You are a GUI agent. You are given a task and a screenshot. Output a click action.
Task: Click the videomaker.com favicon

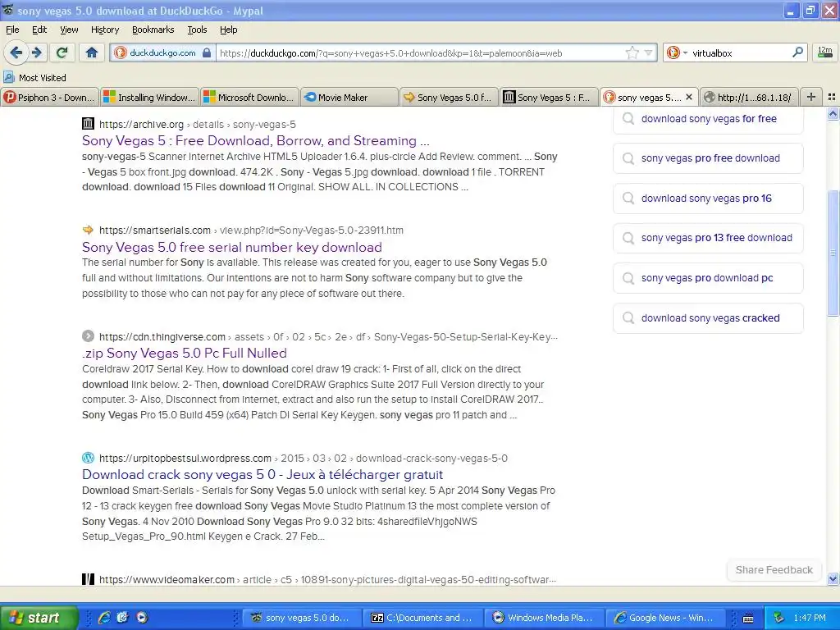point(88,579)
